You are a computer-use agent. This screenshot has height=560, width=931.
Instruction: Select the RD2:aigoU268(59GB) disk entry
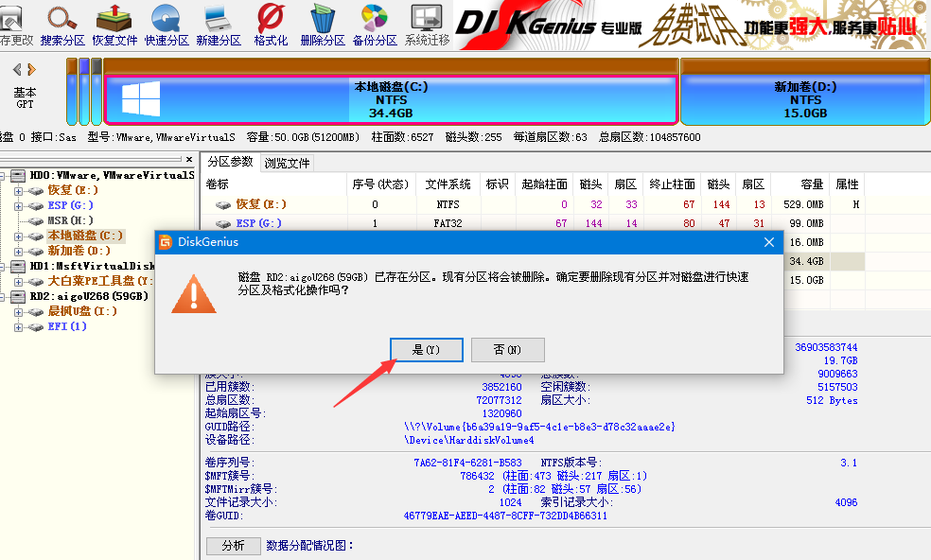[x=89, y=296]
